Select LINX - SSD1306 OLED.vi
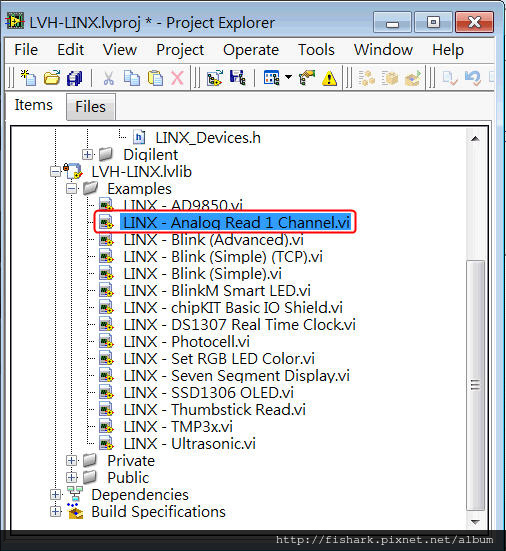The width and height of the screenshot is (506, 551). tap(209, 393)
